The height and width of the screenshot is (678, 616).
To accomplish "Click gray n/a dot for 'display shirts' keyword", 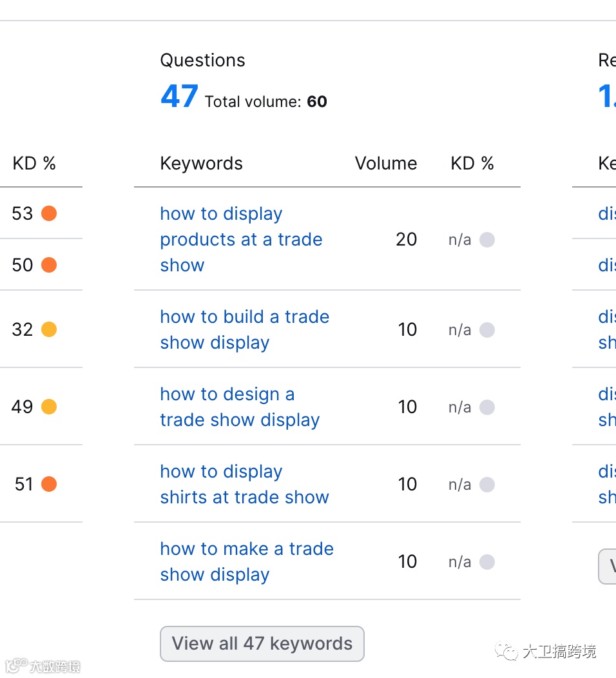I will coord(487,485).
